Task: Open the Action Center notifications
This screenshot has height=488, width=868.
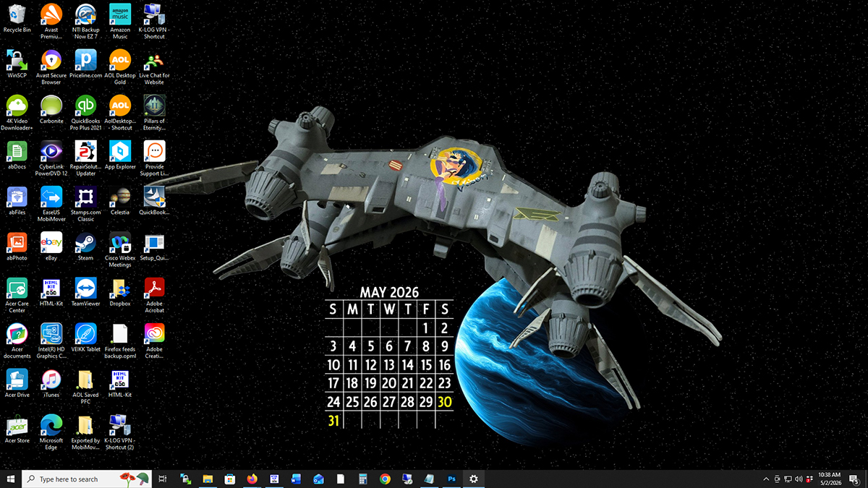Action: pos(854,479)
